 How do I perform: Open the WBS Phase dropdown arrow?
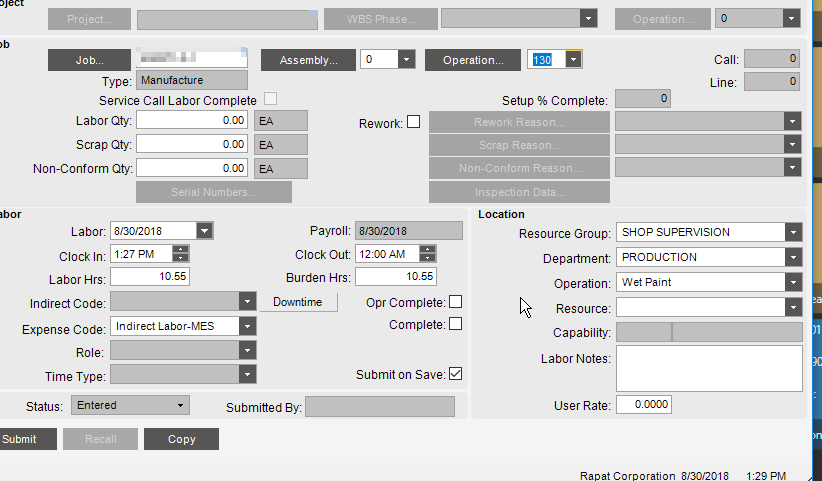(588, 18)
